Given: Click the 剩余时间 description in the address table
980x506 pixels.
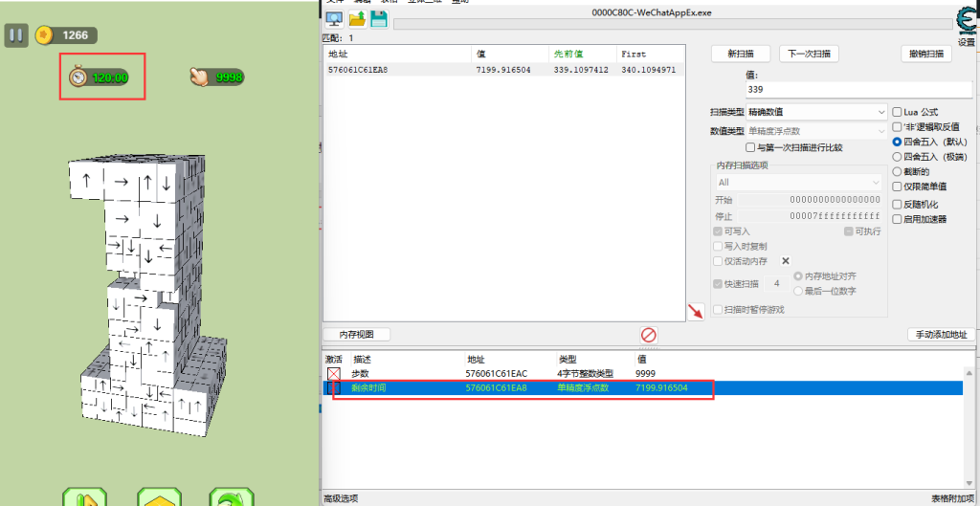Looking at the screenshot, I should coord(368,388).
